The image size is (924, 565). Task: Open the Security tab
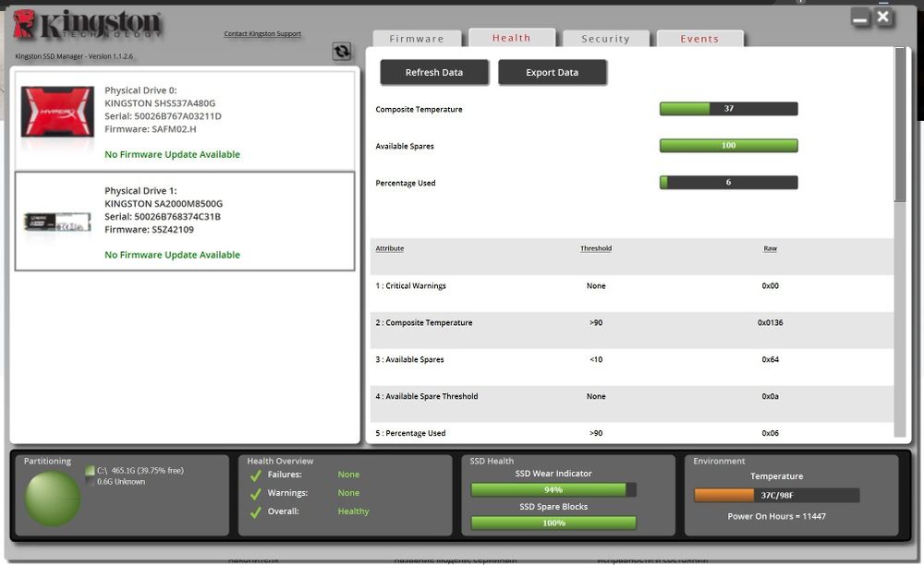pyautogui.click(x=606, y=38)
